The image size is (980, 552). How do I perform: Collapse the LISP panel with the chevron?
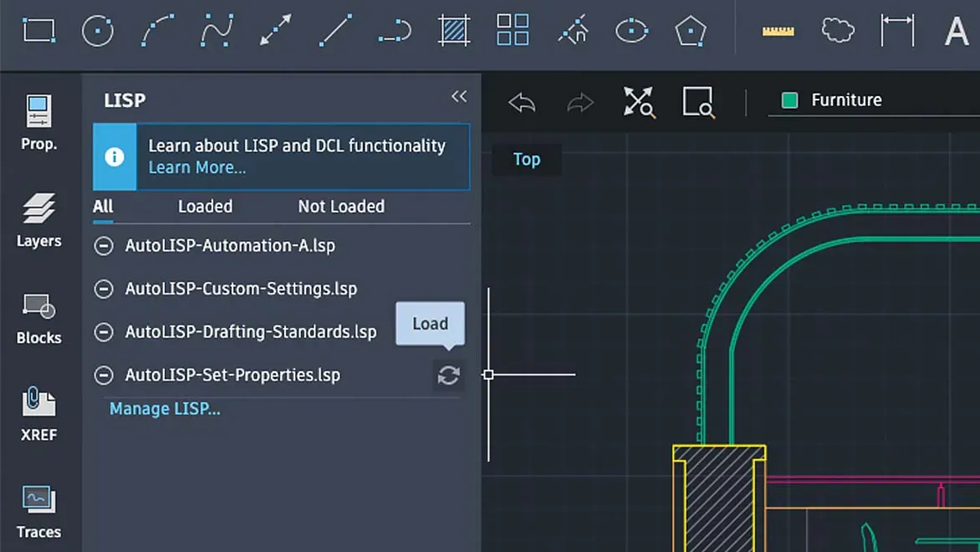[459, 96]
